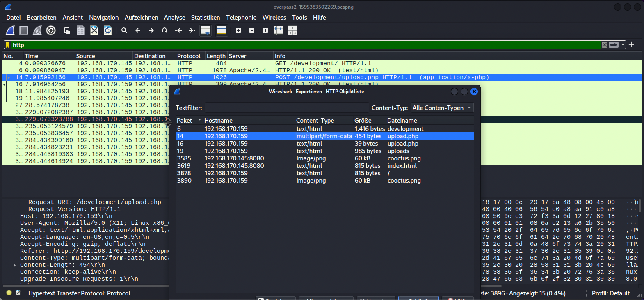The height and width of the screenshot is (300, 644).
Task: Restart the current capture
Action: 37,31
